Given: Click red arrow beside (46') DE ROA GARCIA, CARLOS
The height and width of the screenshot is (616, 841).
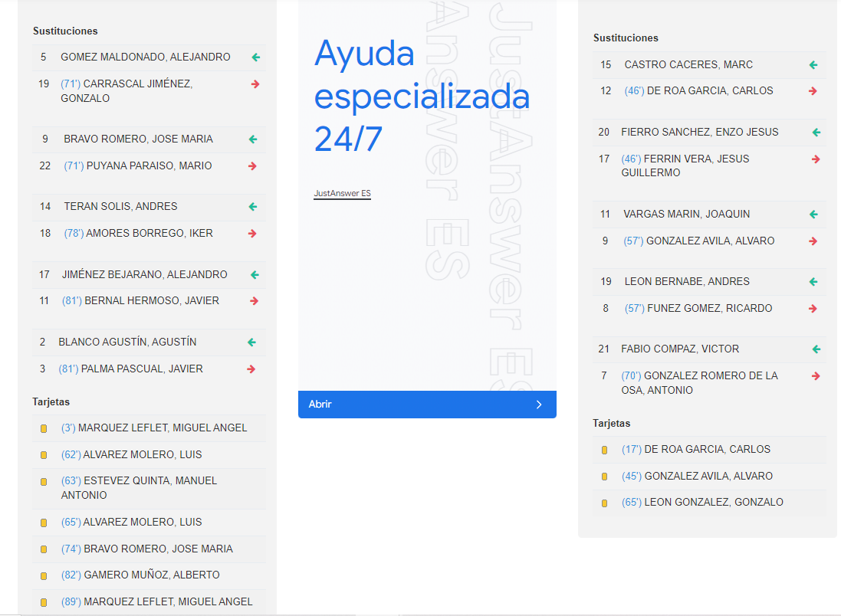Looking at the screenshot, I should (x=813, y=91).
